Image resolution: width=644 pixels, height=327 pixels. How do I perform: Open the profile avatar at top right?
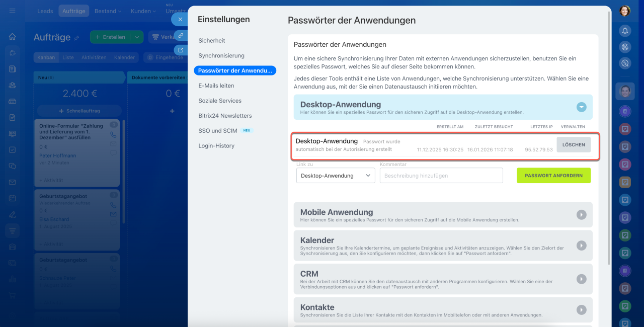coord(625,11)
